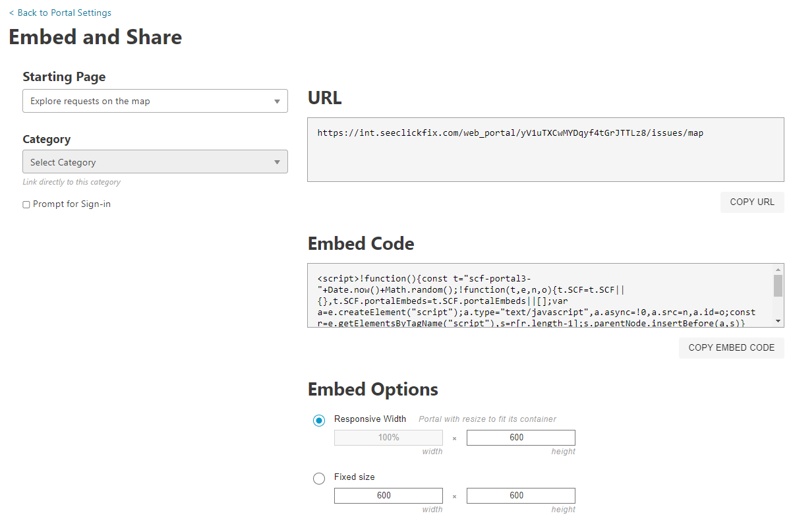Image resolution: width=791 pixels, height=532 pixels.
Task: Click the Embed and Share heading
Action: 95,37
